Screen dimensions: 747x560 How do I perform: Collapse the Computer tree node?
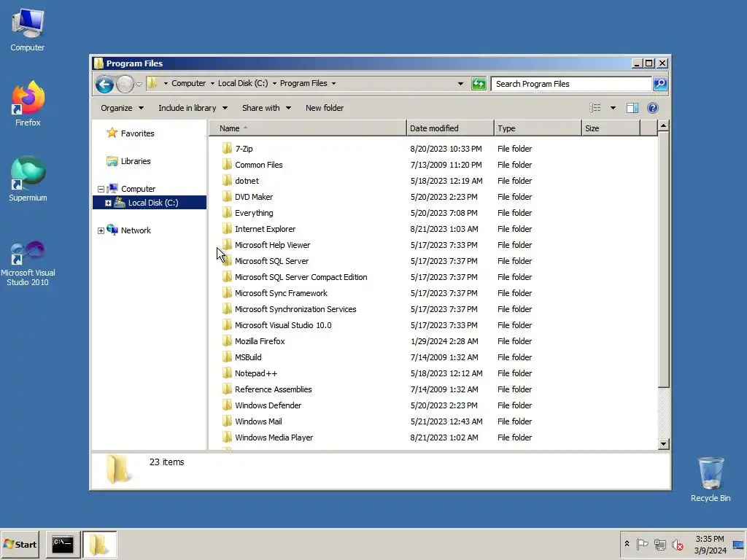pyautogui.click(x=101, y=189)
